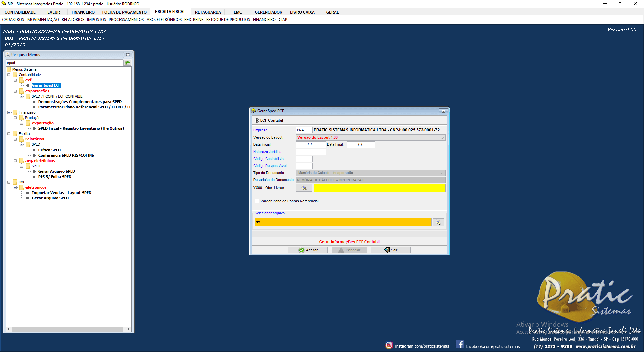Click the Código Responsável input field
The width and height of the screenshot is (644, 352).
[x=304, y=166]
